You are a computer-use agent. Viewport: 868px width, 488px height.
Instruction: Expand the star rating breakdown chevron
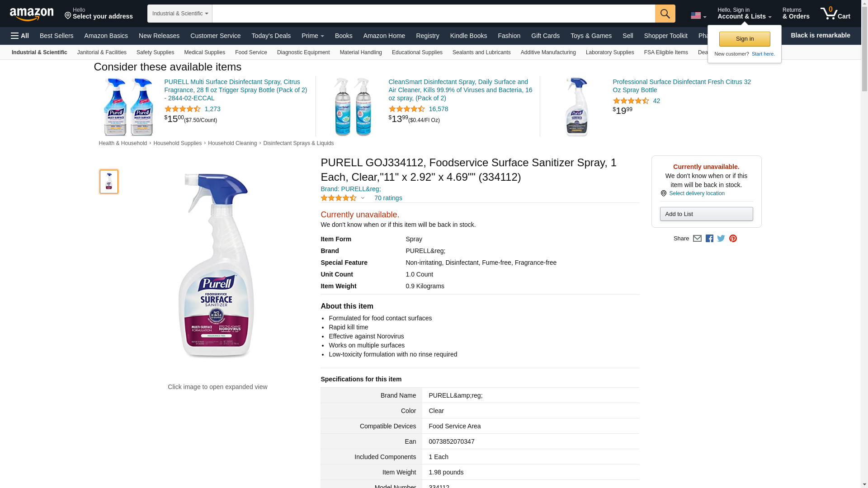pos(363,198)
